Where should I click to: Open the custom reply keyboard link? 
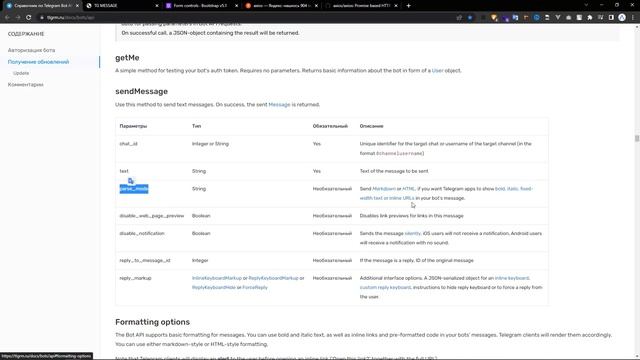click(x=385, y=288)
